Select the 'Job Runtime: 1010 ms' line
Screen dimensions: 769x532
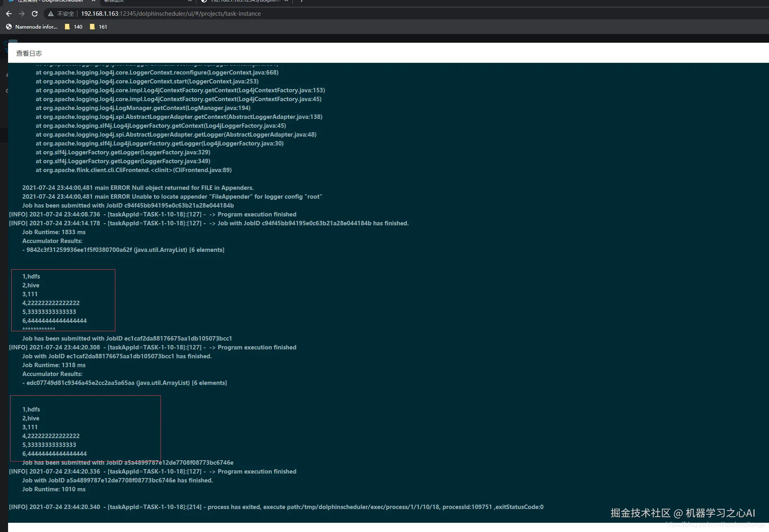coord(54,489)
